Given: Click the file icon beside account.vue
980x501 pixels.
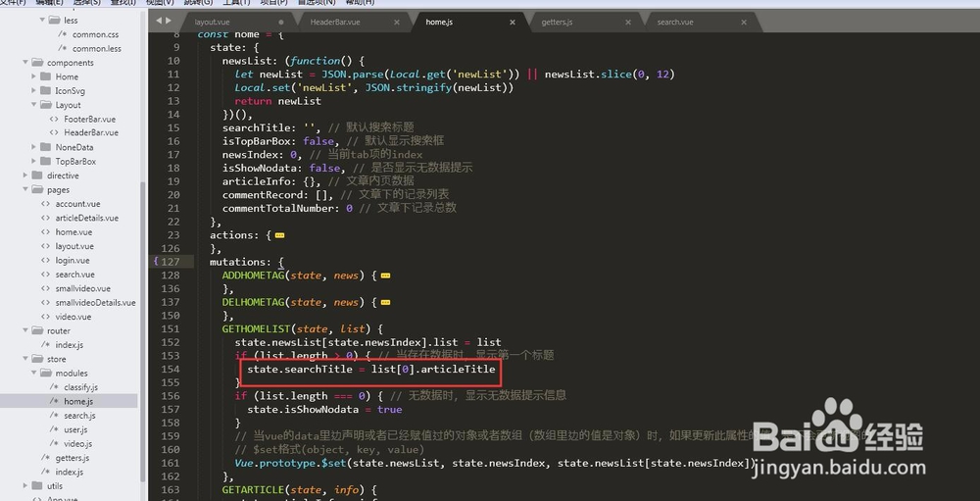Looking at the screenshot, I should pos(45,204).
